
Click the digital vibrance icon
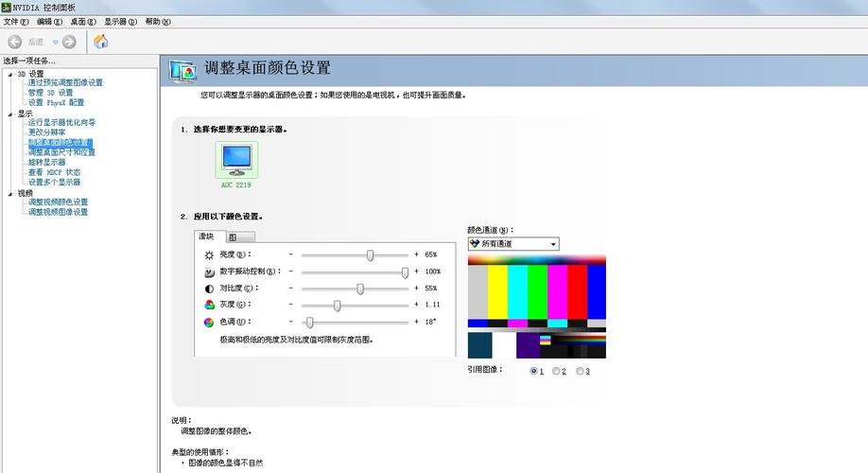(x=209, y=272)
